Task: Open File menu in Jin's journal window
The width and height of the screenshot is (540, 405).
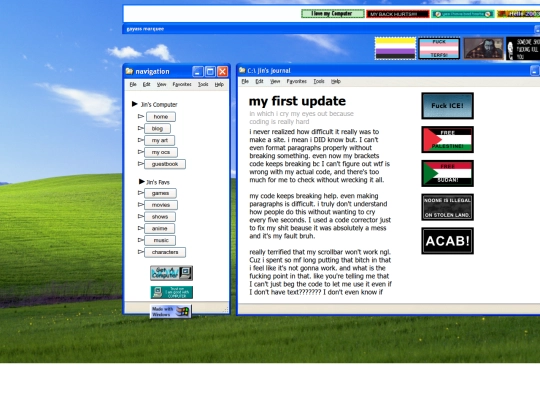Action: click(245, 81)
